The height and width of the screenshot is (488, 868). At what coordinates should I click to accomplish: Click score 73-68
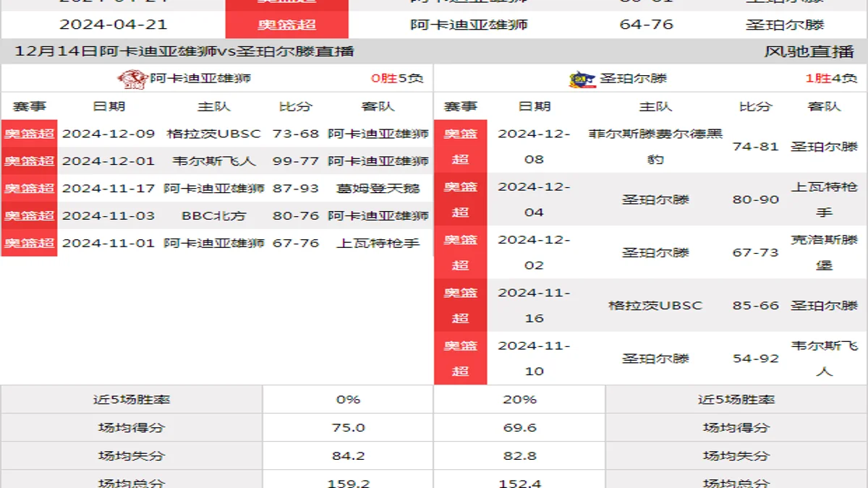click(x=296, y=134)
